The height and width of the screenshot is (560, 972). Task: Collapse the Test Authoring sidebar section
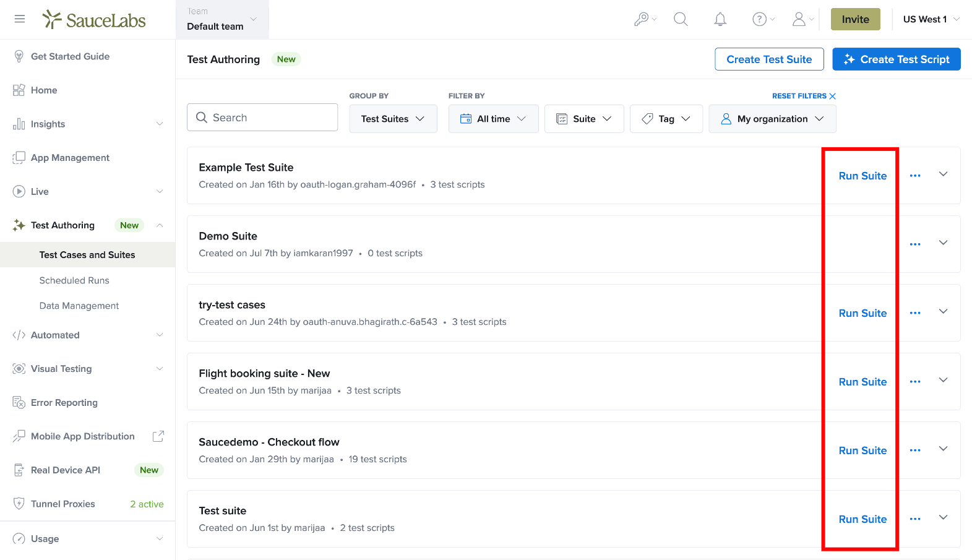point(160,225)
